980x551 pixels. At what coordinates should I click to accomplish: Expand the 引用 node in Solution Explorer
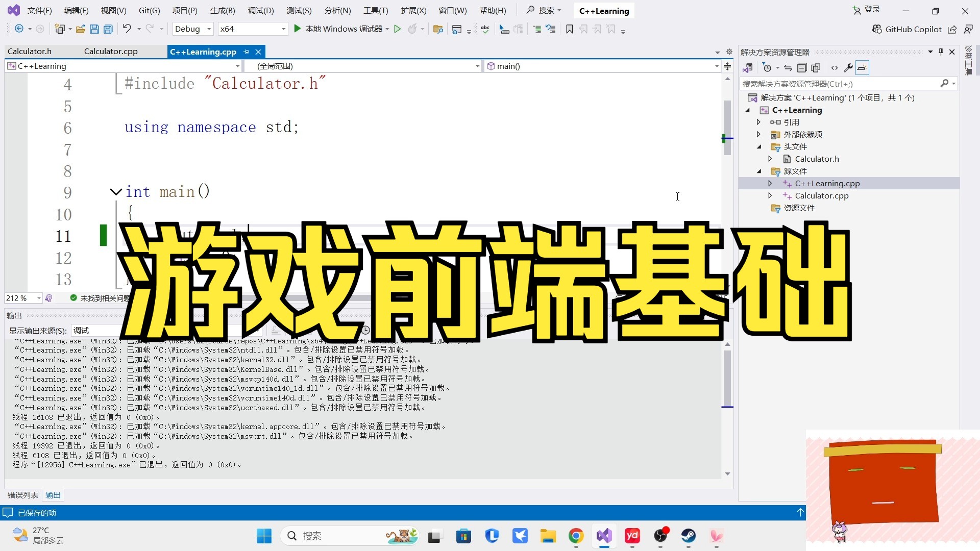[758, 122]
